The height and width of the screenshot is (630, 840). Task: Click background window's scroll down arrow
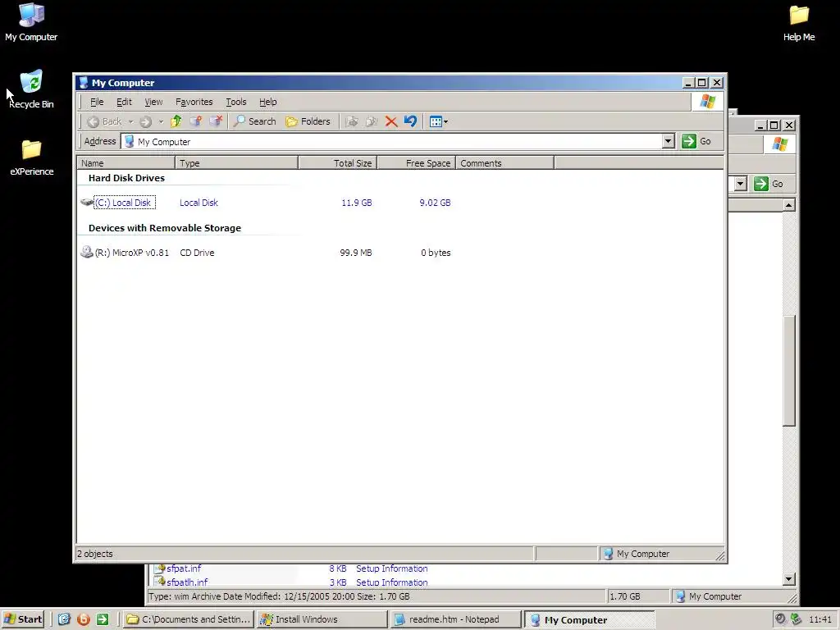pyautogui.click(x=788, y=578)
